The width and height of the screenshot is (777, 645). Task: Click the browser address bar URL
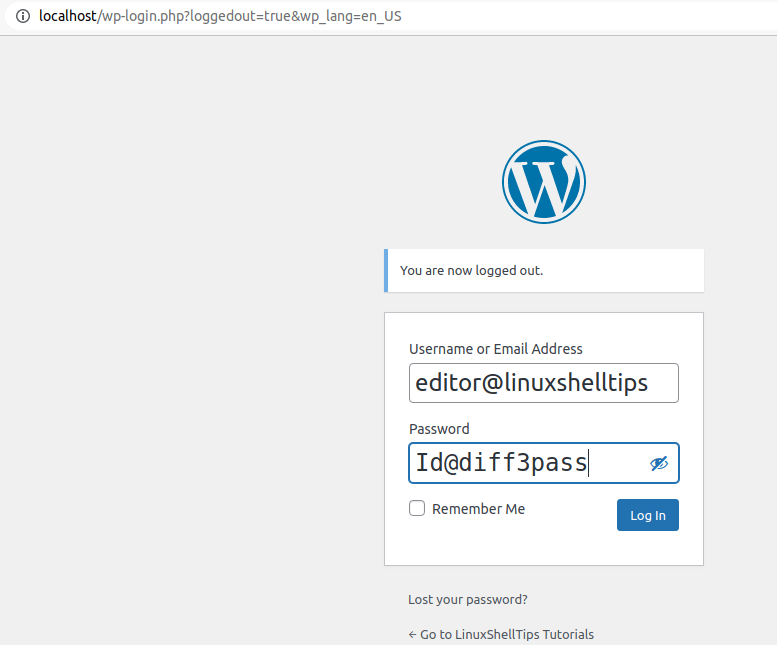[x=220, y=16]
